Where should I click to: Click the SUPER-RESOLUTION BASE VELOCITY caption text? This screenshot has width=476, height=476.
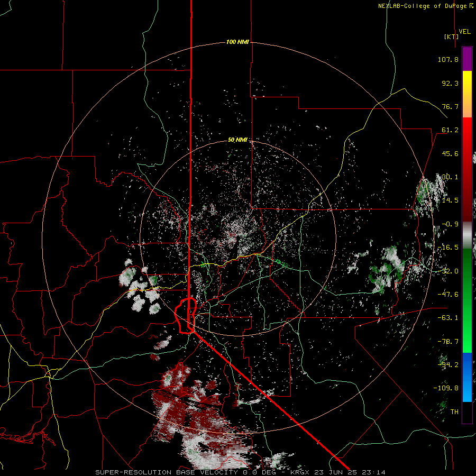pyautogui.click(x=167, y=472)
